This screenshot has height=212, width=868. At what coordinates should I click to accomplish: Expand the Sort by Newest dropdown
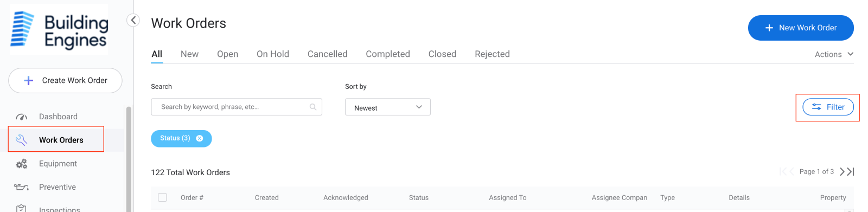coord(388,107)
